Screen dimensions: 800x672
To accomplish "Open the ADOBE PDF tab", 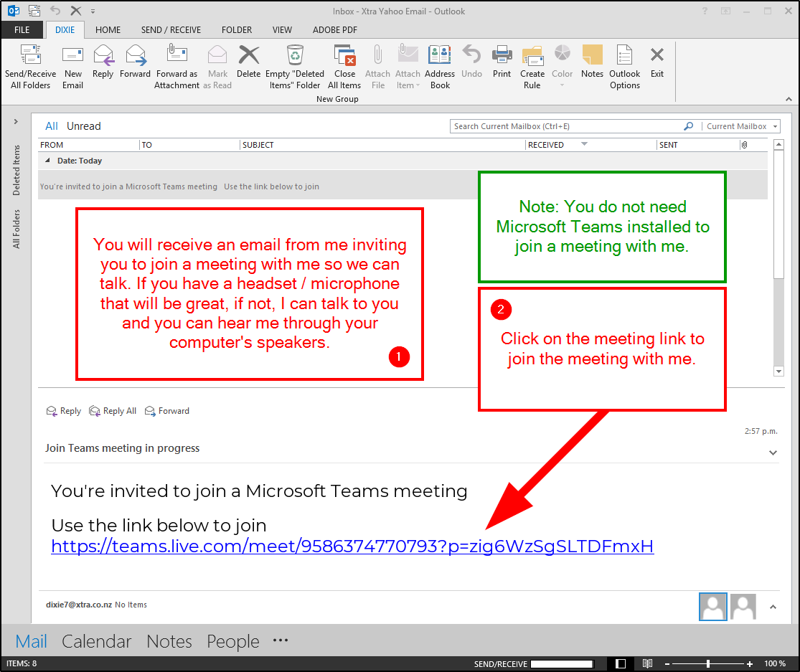I will pyautogui.click(x=334, y=29).
